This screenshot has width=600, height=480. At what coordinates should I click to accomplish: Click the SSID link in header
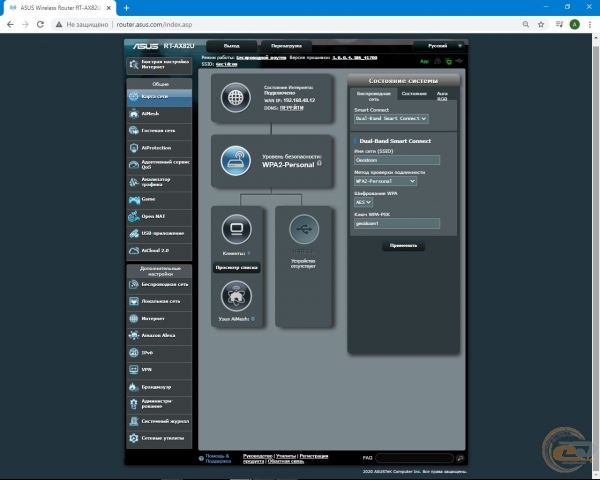227,64
